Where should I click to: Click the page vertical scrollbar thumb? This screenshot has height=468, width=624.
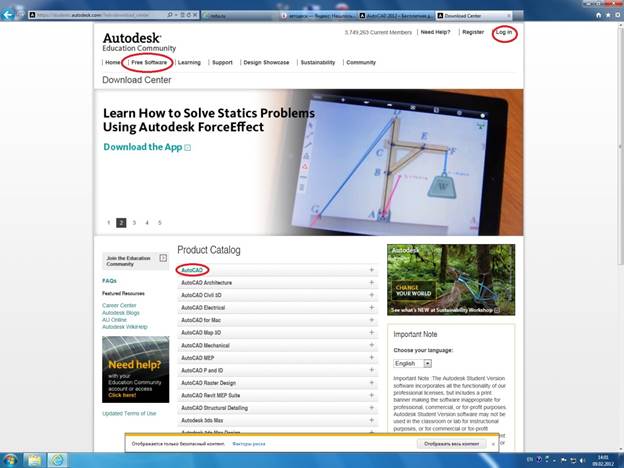click(620, 146)
